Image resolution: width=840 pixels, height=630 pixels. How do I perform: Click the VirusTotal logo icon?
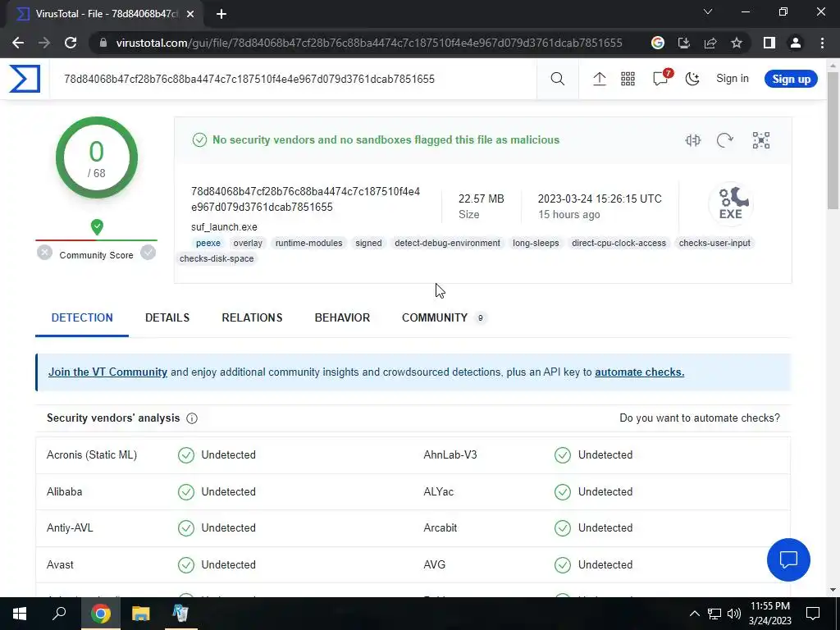[25, 79]
